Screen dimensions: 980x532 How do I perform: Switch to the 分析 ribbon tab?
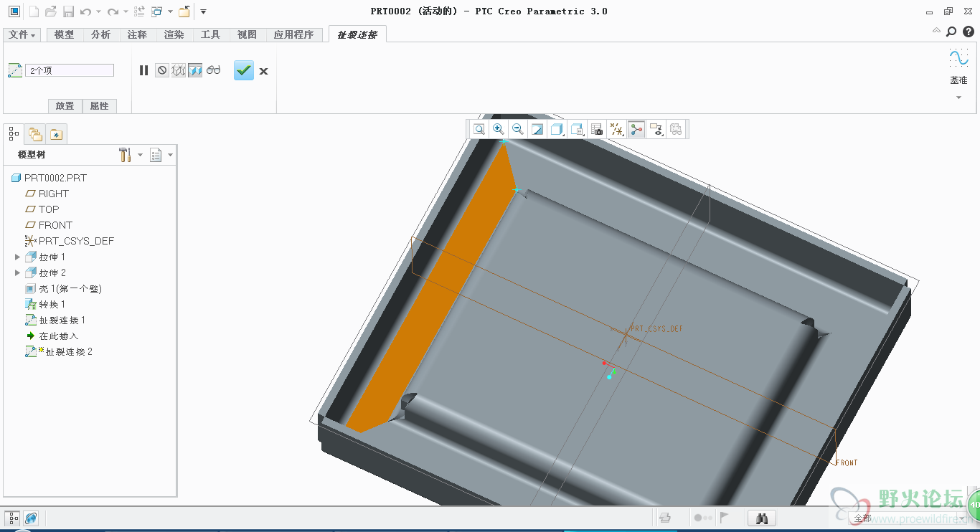[101, 34]
